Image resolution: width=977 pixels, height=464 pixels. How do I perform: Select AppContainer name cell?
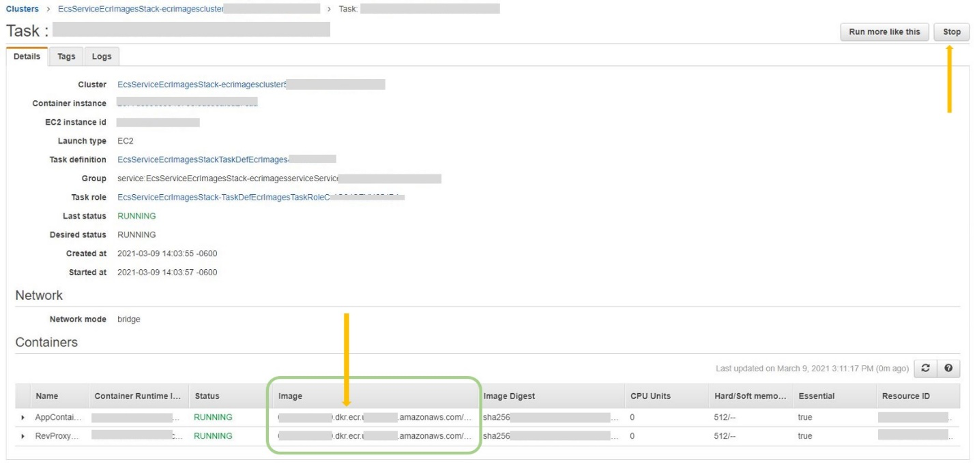point(56,417)
